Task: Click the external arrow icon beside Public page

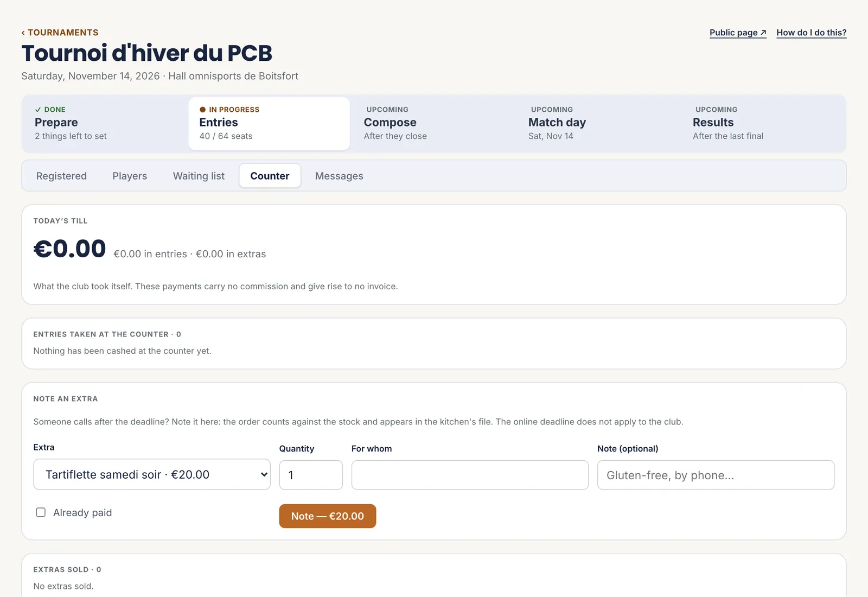Action: pyautogui.click(x=763, y=33)
